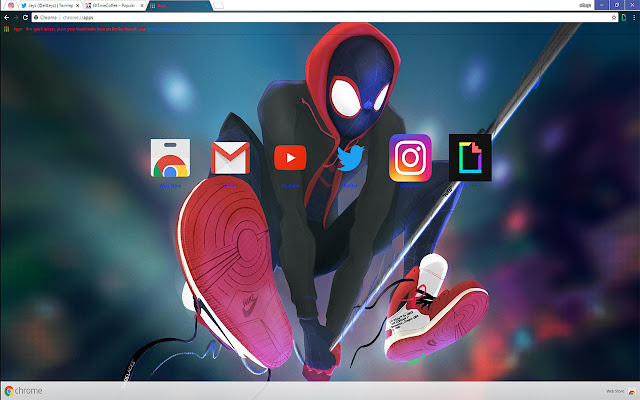Reload the page

pyautogui.click(x=25, y=17)
